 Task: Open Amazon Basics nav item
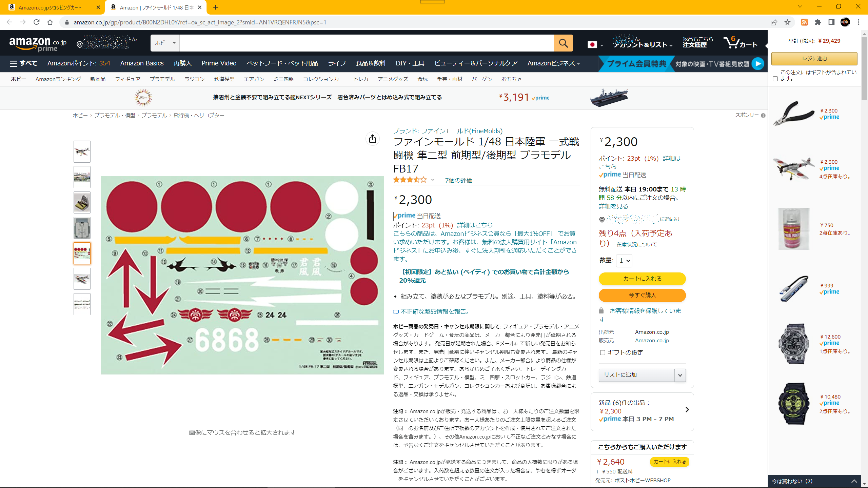click(142, 63)
